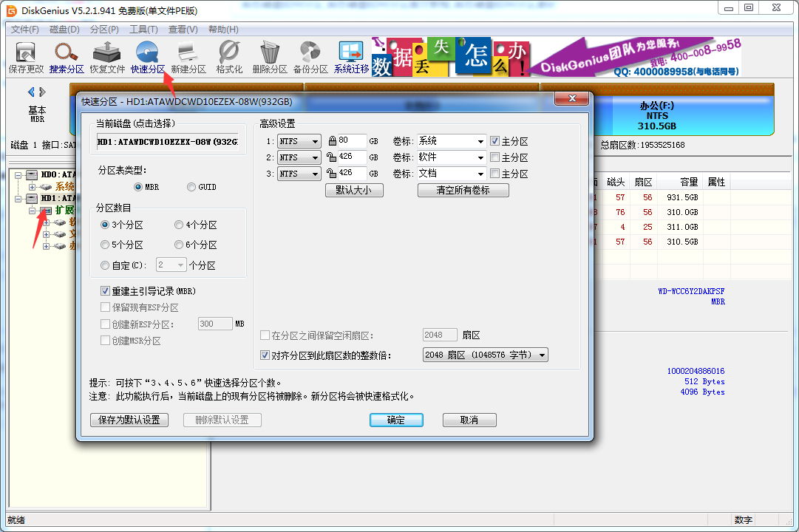799x532 pixels.
Task: Select the 快速分区 (Quick Partition) toolbar icon
Action: point(148,57)
